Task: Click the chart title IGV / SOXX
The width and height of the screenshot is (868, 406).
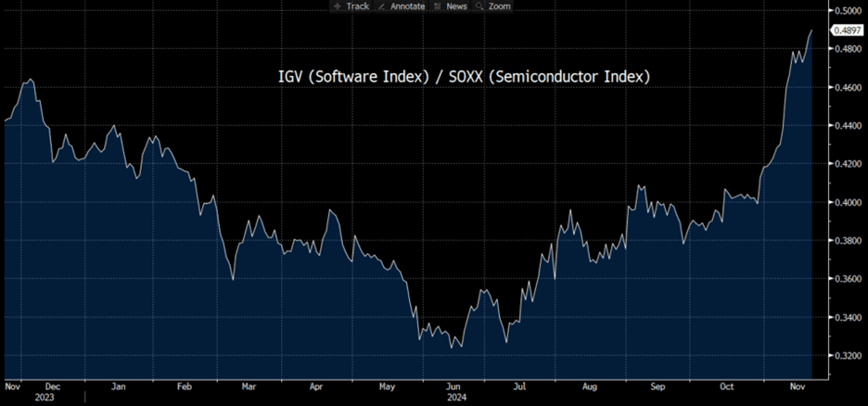Action: click(x=464, y=77)
